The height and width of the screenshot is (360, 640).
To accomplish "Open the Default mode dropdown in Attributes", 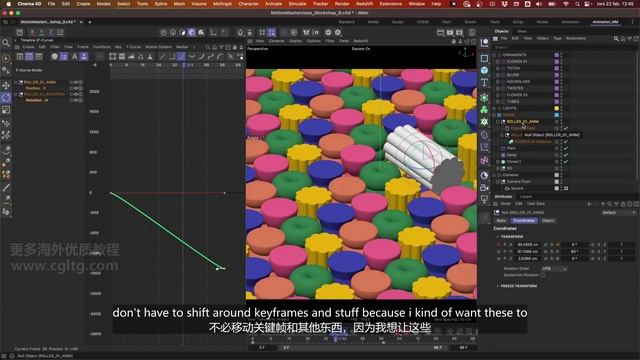I will [619, 213].
